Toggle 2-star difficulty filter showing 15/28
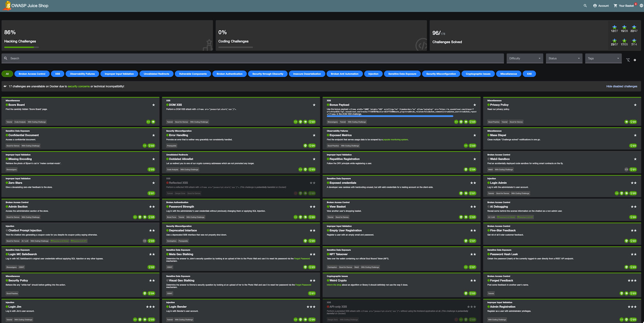The height and width of the screenshot is (323, 644). 624,29
